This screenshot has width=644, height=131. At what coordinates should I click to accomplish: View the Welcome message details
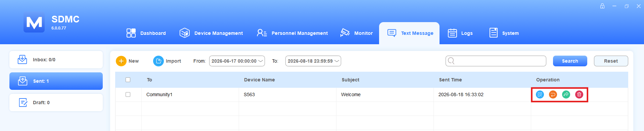[x=540, y=94]
